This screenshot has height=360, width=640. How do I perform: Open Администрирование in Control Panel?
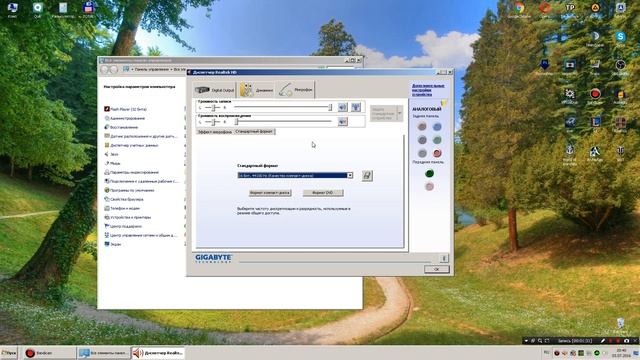[124, 118]
